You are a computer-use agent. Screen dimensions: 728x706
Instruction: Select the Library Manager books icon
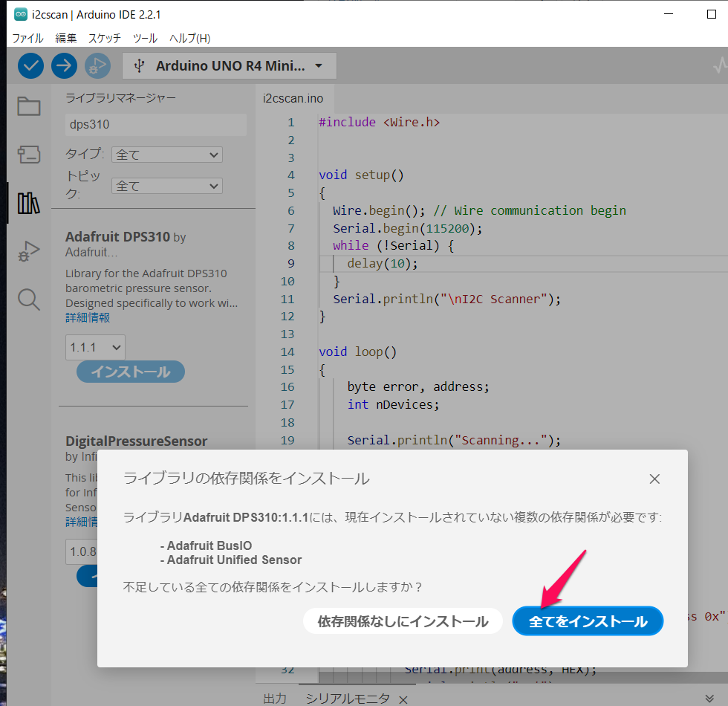click(x=29, y=203)
